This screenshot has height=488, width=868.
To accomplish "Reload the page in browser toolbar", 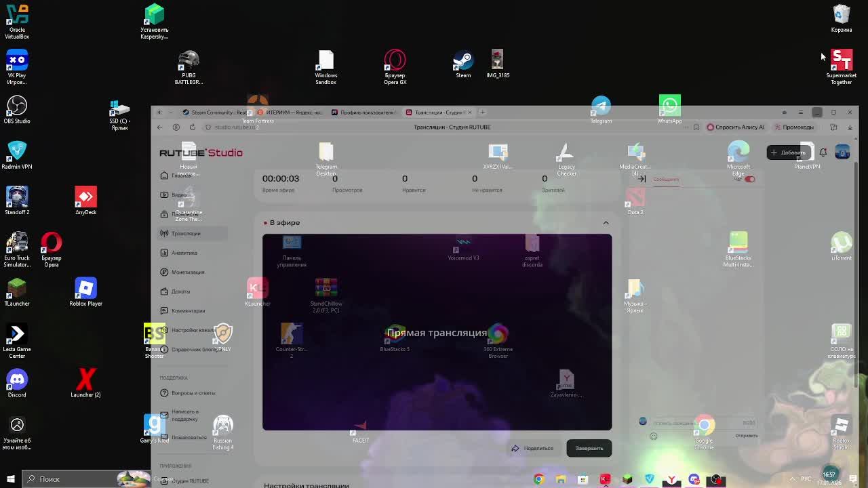I will pyautogui.click(x=193, y=127).
